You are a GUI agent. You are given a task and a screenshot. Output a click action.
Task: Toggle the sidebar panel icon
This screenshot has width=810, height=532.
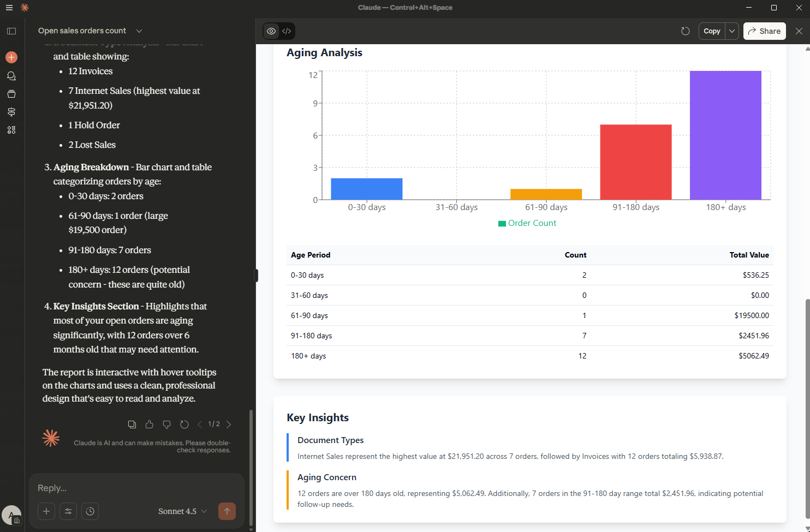tap(11, 31)
